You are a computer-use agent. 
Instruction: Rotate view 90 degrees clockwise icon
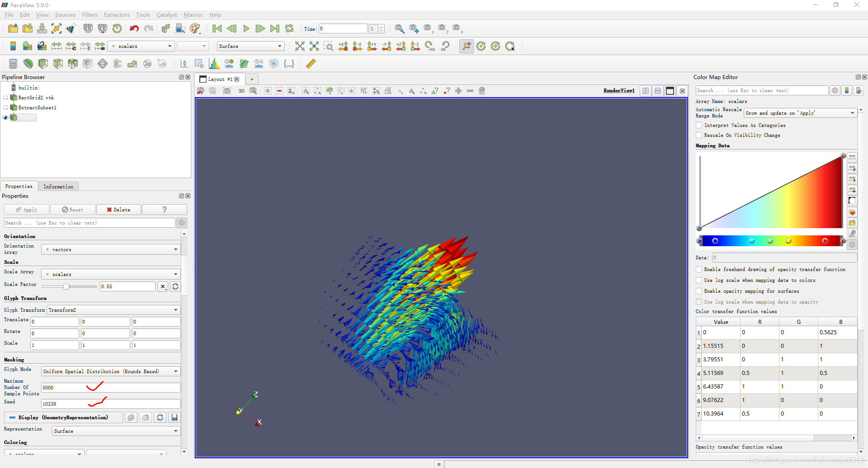(430, 46)
